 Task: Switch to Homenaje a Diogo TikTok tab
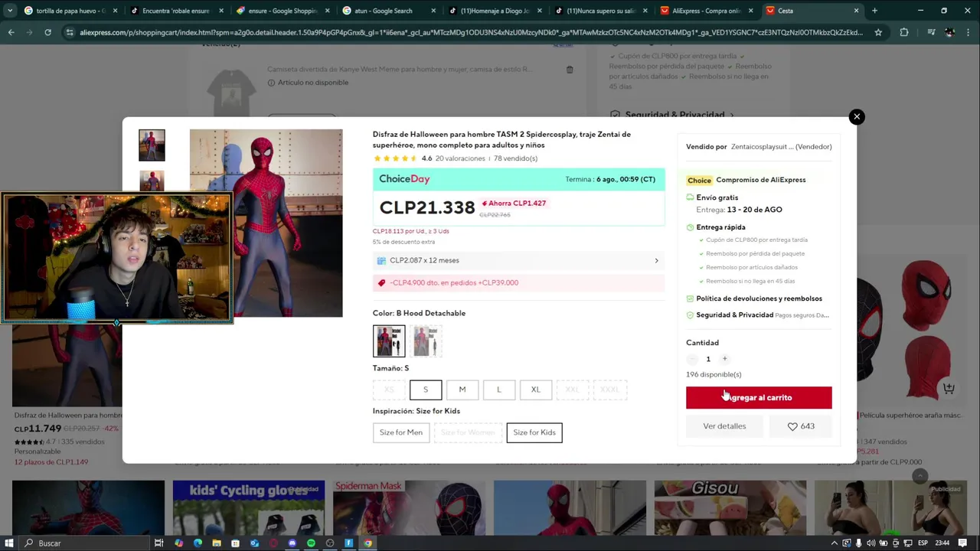tap(495, 11)
